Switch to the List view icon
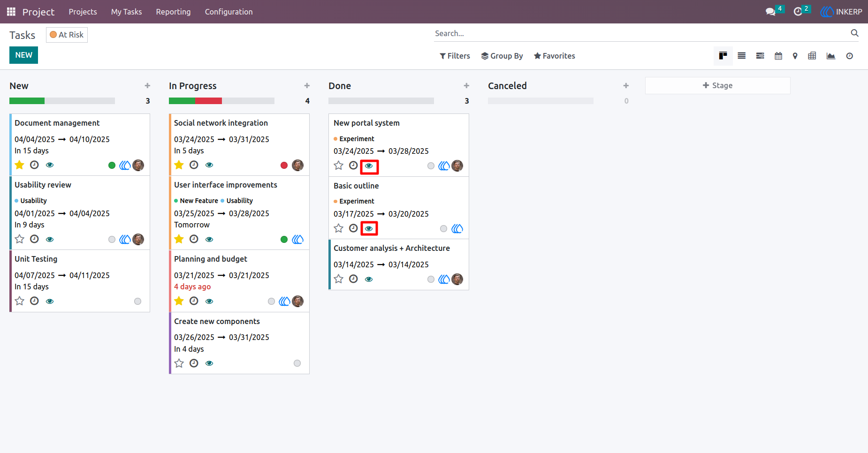 pyautogui.click(x=742, y=56)
